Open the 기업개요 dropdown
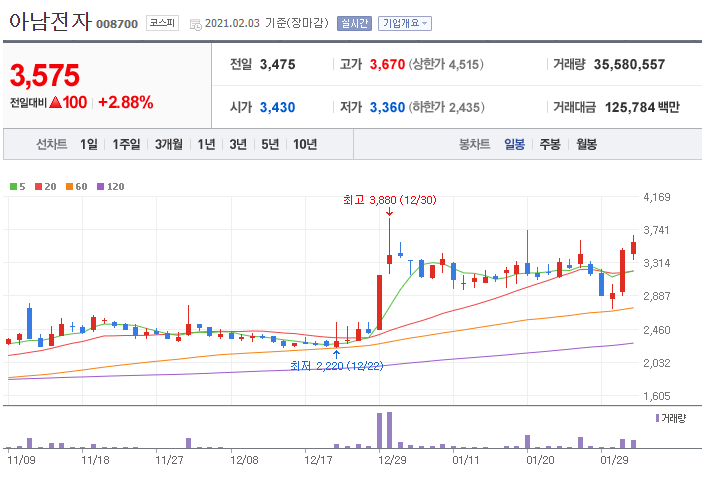The height and width of the screenshot is (487, 702). coord(405,23)
